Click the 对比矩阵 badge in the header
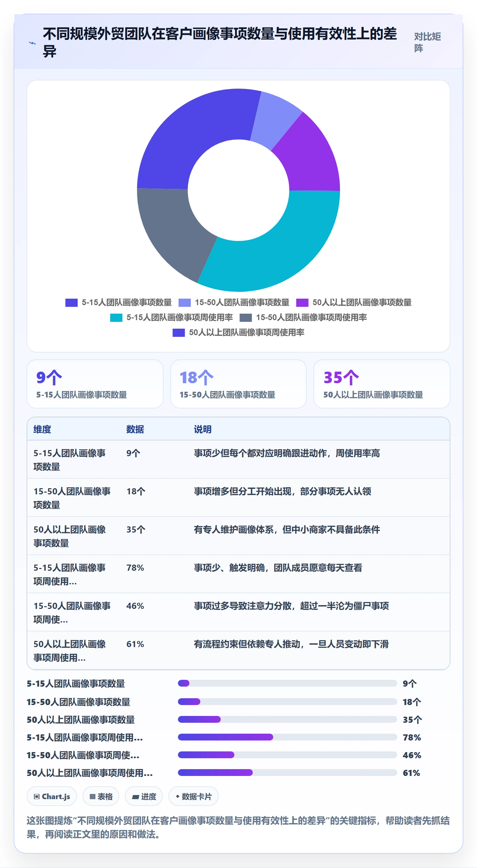This screenshot has width=477, height=868. (427, 42)
